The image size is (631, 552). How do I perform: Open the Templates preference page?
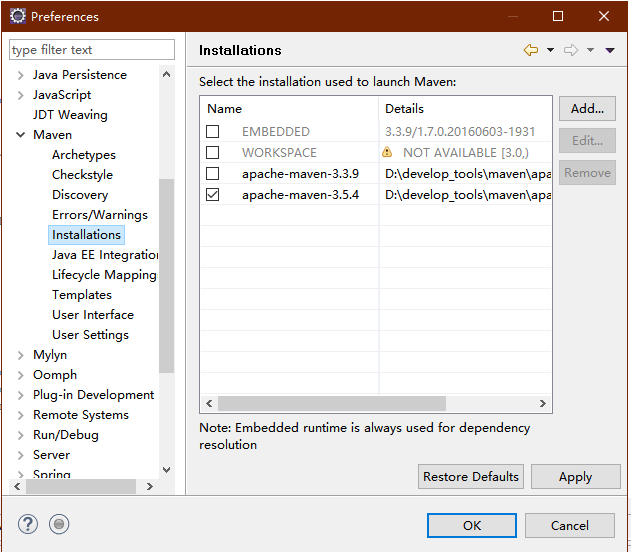(82, 295)
